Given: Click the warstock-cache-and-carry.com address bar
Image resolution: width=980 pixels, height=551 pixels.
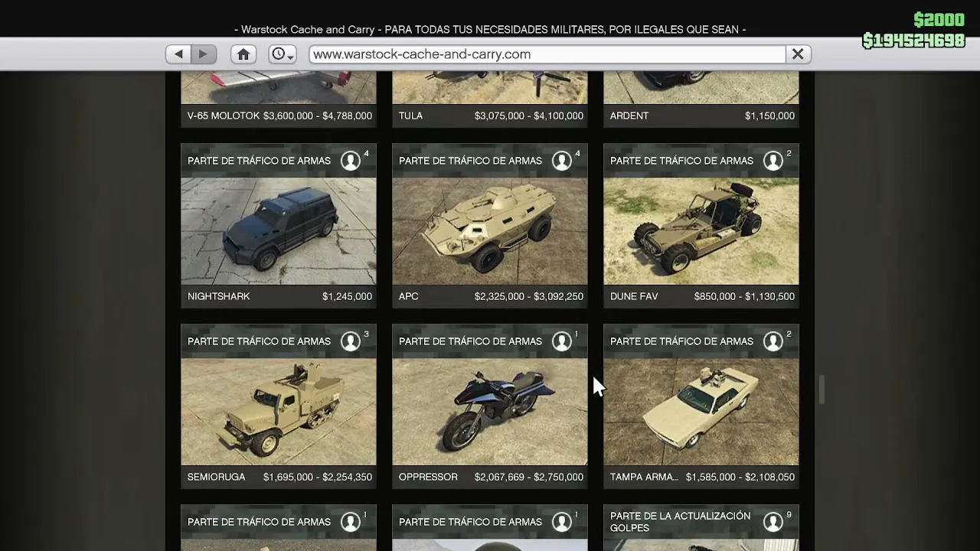Looking at the screenshot, I should point(547,54).
